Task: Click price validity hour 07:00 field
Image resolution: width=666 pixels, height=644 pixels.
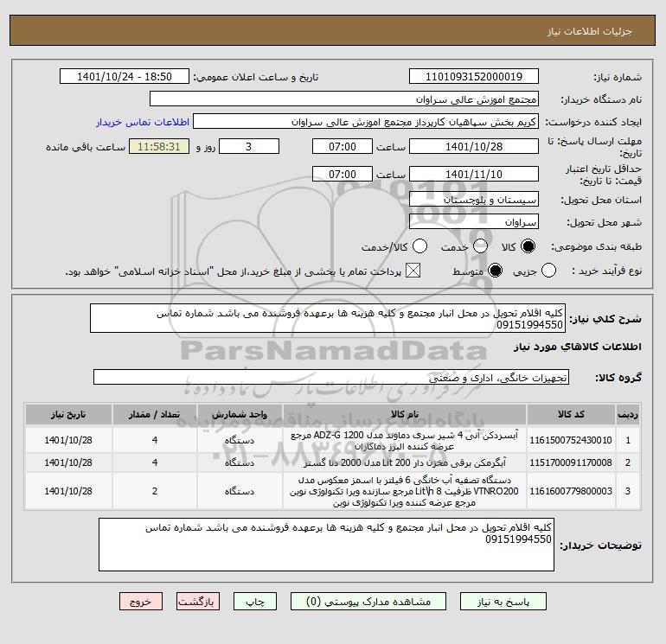Action: tap(343, 174)
